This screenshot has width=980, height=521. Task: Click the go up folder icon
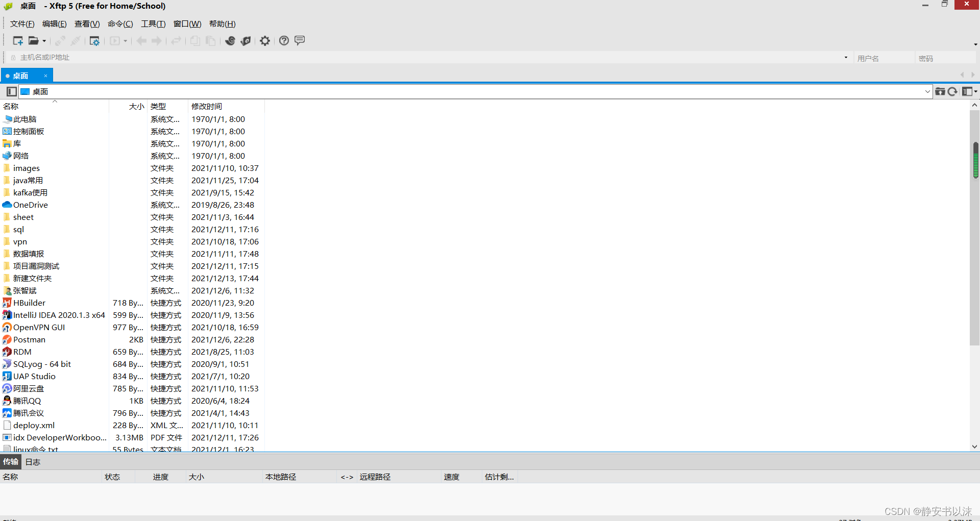(940, 91)
